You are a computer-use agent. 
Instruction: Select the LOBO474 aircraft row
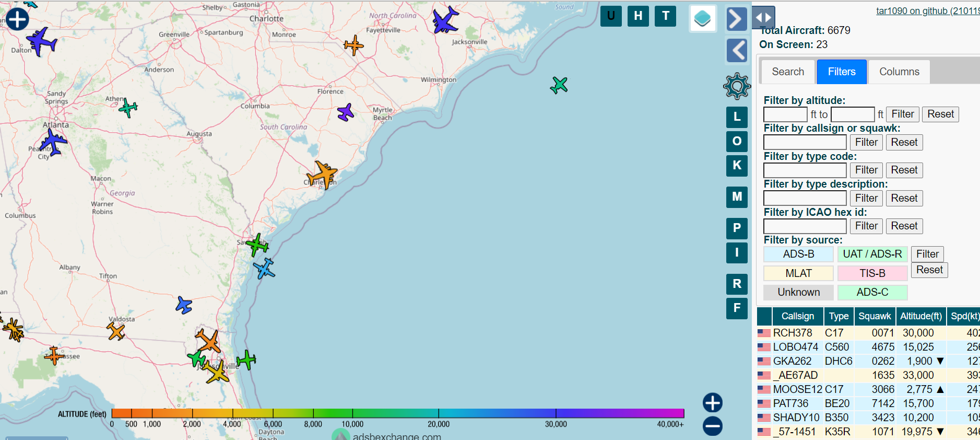[868, 347]
